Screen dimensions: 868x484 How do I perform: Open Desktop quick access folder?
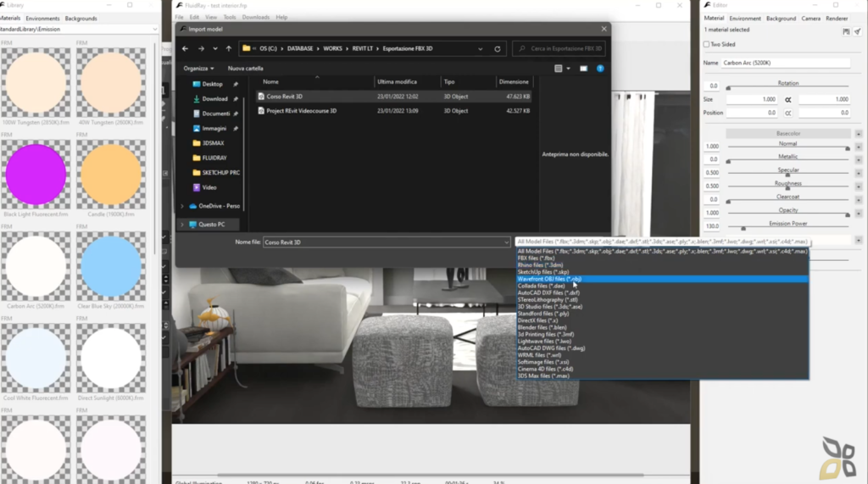pos(211,84)
